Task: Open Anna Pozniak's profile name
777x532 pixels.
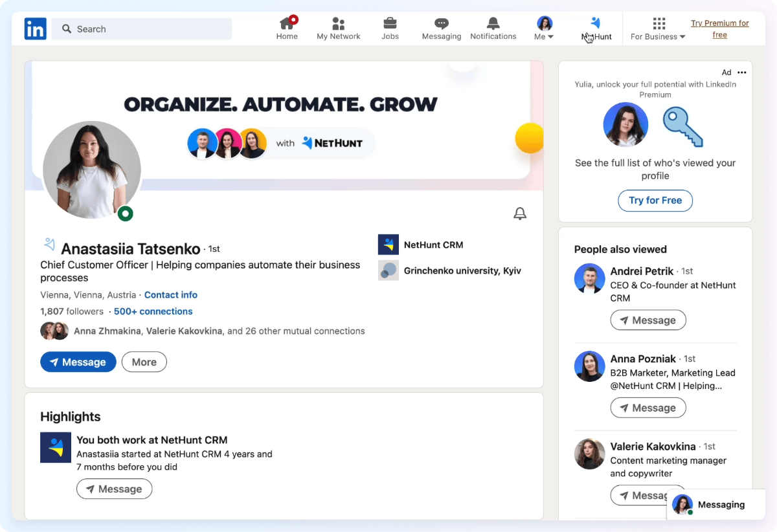Action: coord(643,359)
